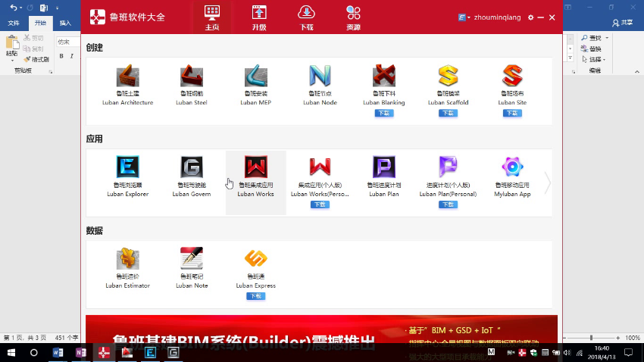Click Word 共享 Share button
Viewport: 644px width, 362px height.
point(623,23)
